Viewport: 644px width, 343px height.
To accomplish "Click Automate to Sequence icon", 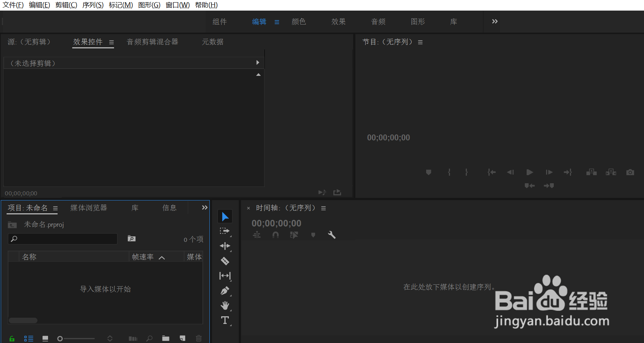I will tap(133, 339).
